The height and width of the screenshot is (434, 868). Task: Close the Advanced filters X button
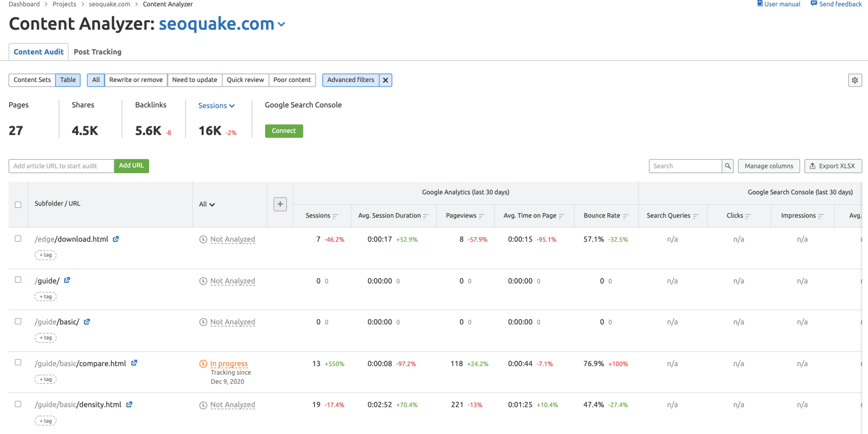[x=385, y=80]
